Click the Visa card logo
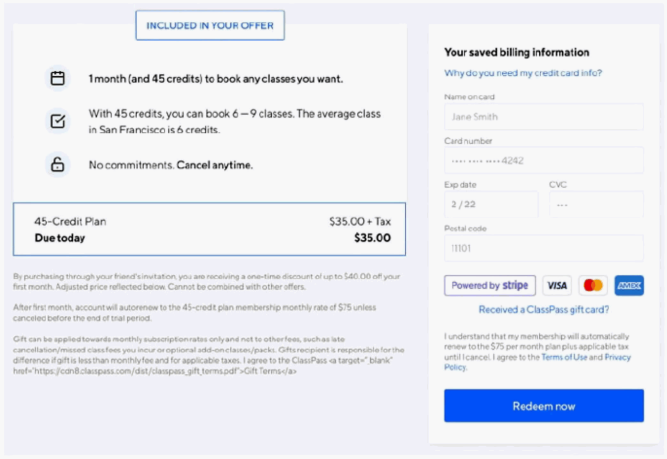This screenshot has height=459, width=667. pyautogui.click(x=557, y=286)
